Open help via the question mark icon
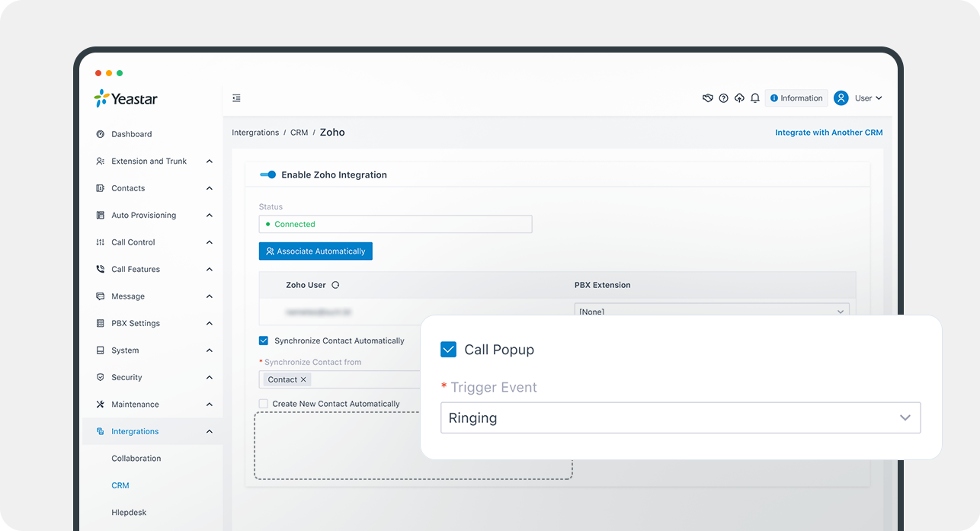Viewport: 980px width, 531px height. coord(723,98)
